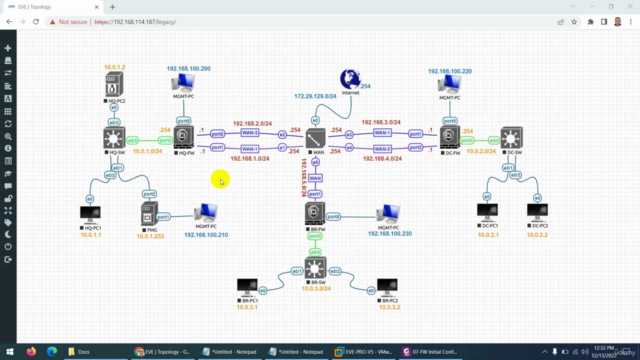
Task: Open the browser Extensions puzzle icon
Action: pyautogui.click(x=590, y=22)
